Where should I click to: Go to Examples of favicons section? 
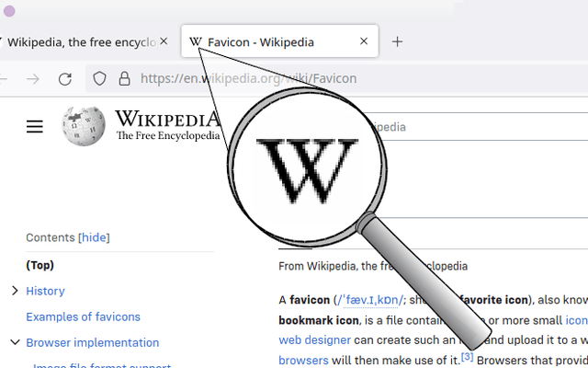point(83,316)
